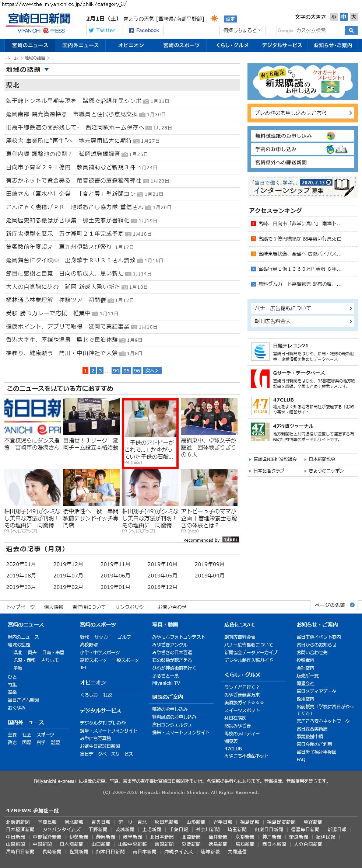The width and height of the screenshot is (362, 868).
Task: Click the page-top arrow icon
Action: (352, 605)
